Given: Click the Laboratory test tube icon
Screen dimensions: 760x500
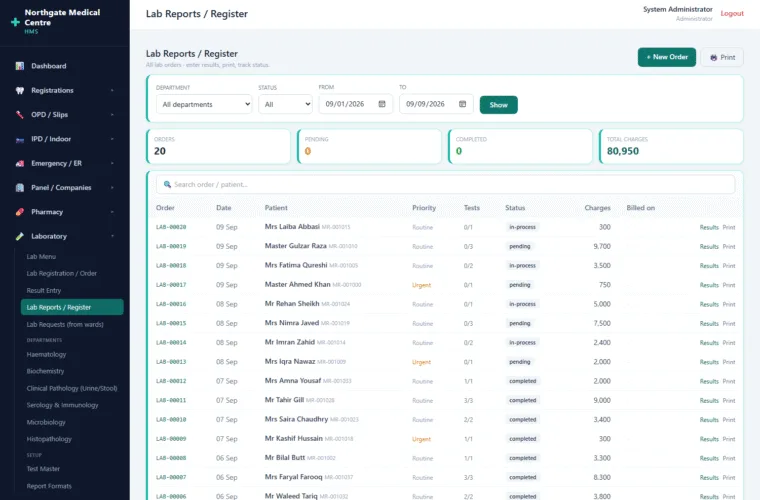Looking at the screenshot, I should pos(19,236).
